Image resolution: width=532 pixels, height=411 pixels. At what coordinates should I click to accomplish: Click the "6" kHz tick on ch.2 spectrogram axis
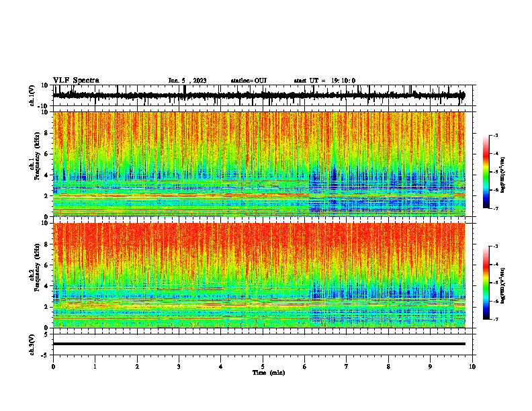(46, 265)
